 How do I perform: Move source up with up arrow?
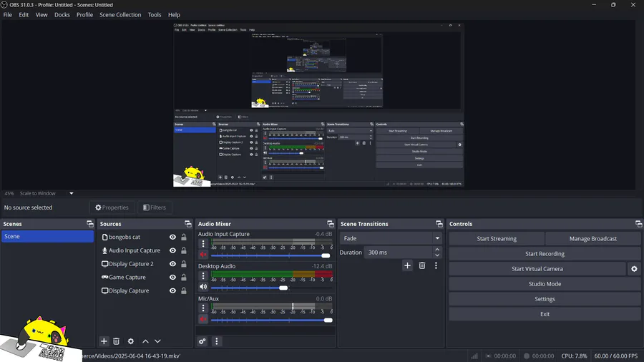pyautogui.click(x=145, y=341)
